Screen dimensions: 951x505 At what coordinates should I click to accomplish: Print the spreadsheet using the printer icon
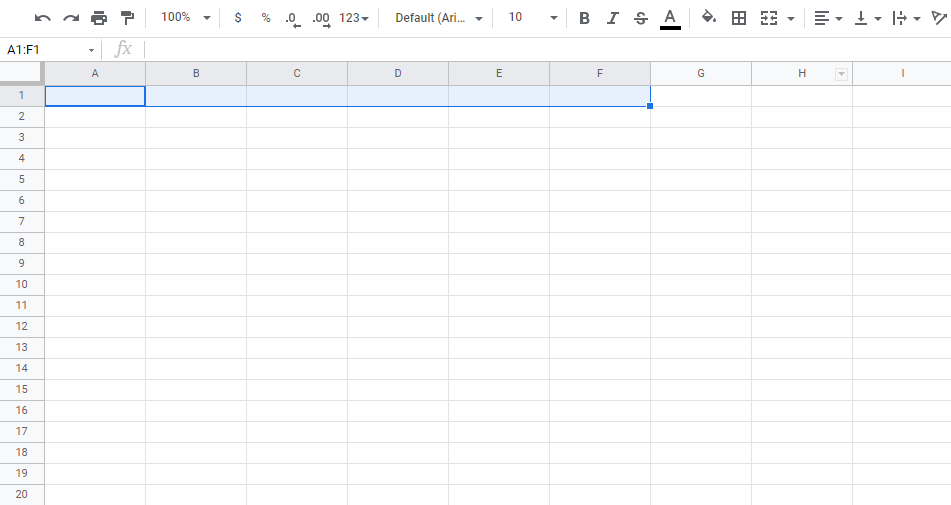[x=99, y=18]
